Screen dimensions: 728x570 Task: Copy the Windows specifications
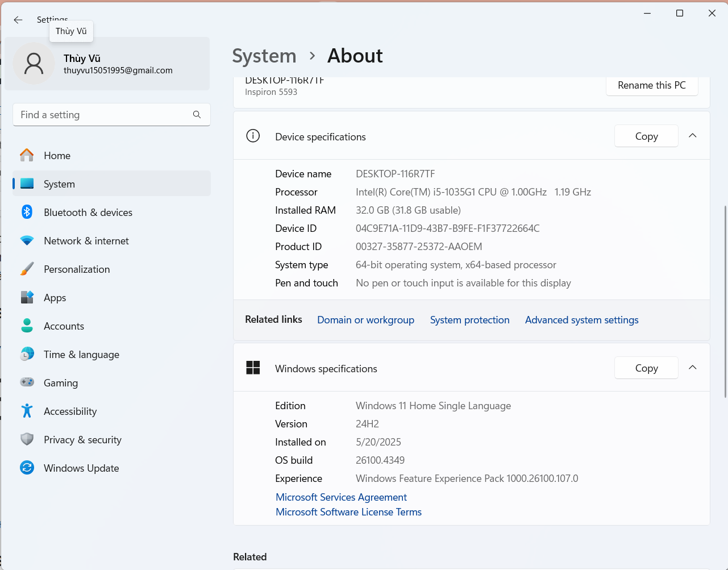click(x=646, y=368)
